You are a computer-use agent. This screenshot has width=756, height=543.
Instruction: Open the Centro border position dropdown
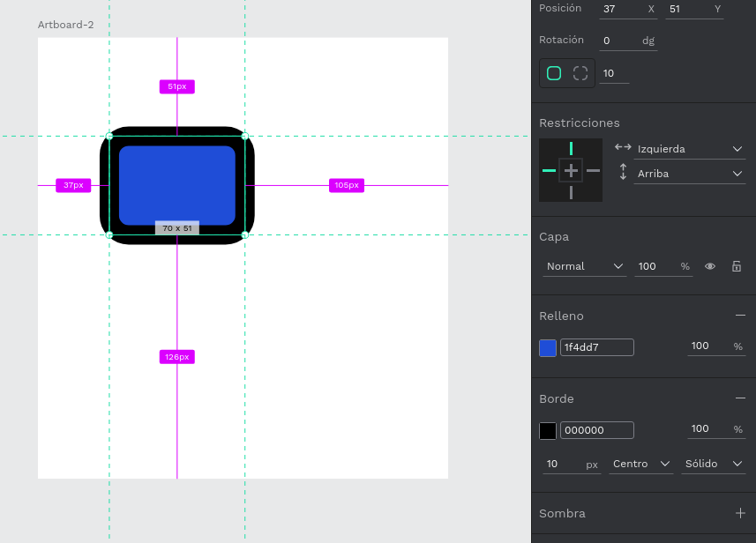click(640, 464)
